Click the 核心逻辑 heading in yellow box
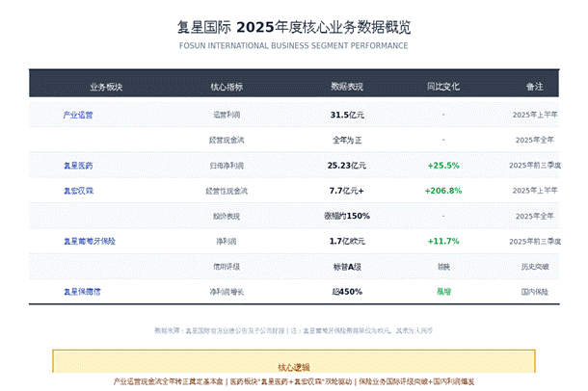Image resolution: width=588 pixels, height=391 pixels. pyautogui.click(x=294, y=368)
